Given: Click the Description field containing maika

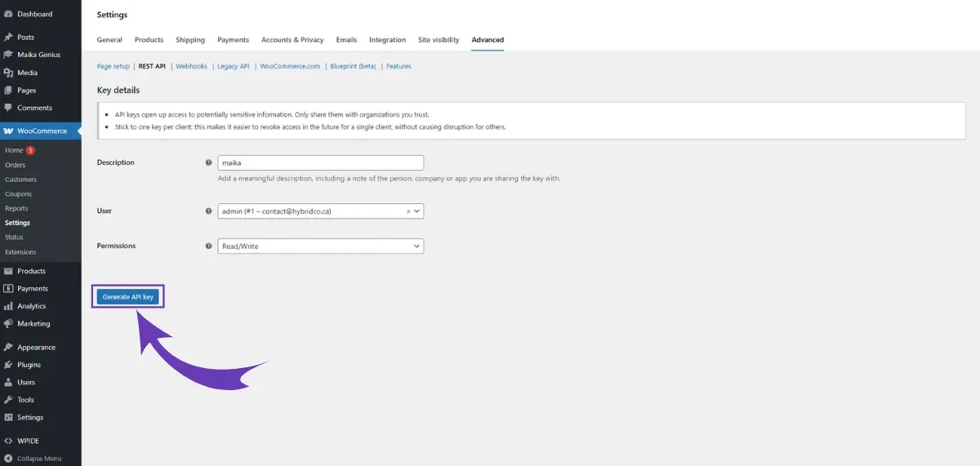Looking at the screenshot, I should 321,162.
